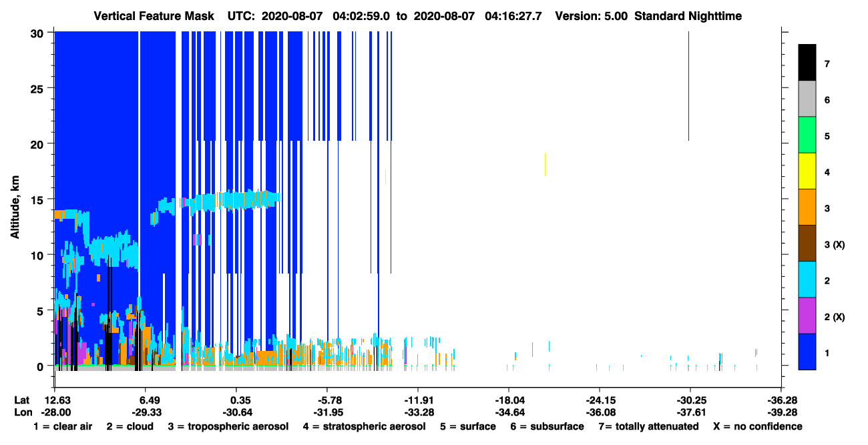Click the '4 = stratospheric aerosol' legend text

(363, 426)
